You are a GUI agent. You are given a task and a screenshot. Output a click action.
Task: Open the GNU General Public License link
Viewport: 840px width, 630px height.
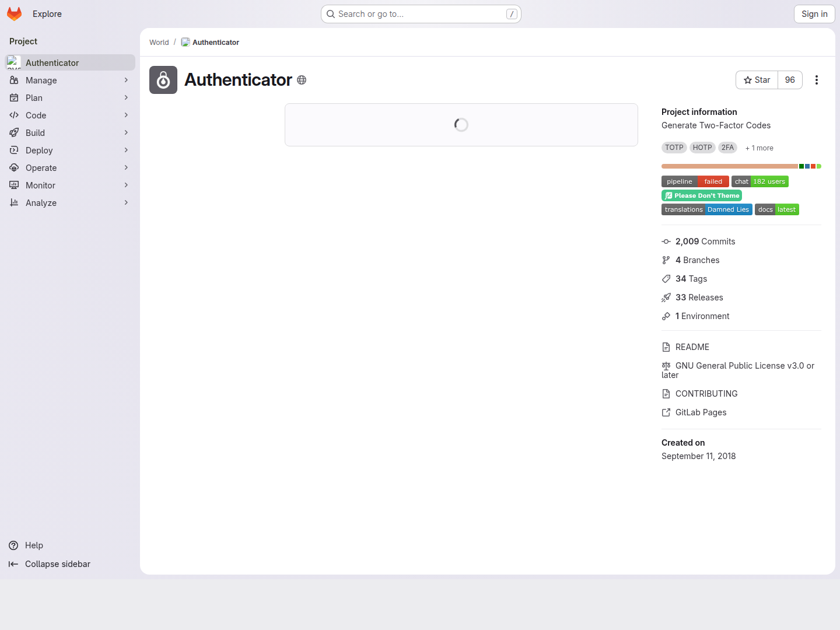[738, 370]
